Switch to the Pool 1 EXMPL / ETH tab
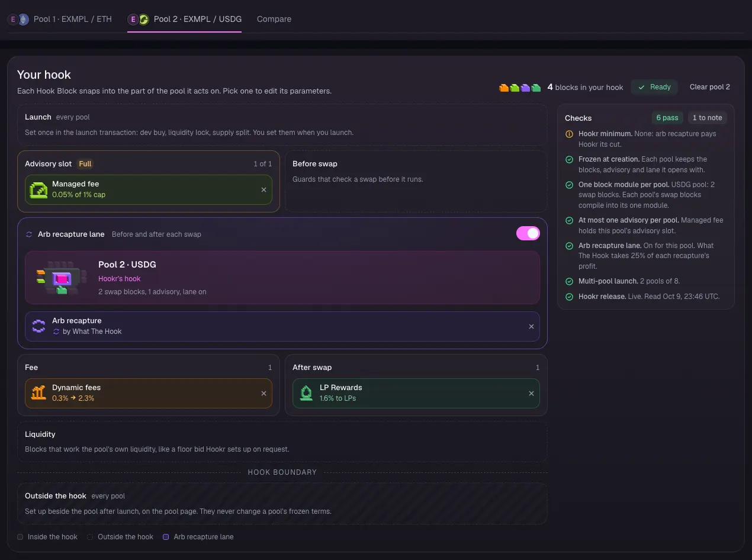This screenshot has width=752, height=560. 59,19
